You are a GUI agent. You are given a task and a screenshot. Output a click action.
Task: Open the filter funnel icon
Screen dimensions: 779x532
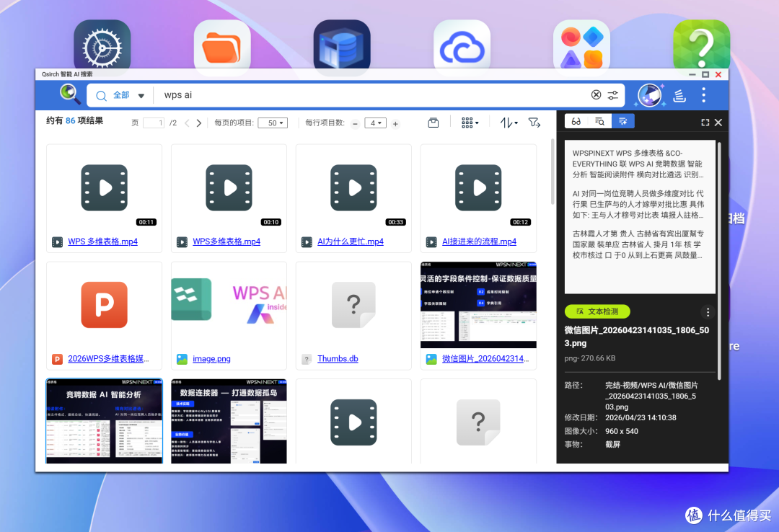(x=534, y=123)
